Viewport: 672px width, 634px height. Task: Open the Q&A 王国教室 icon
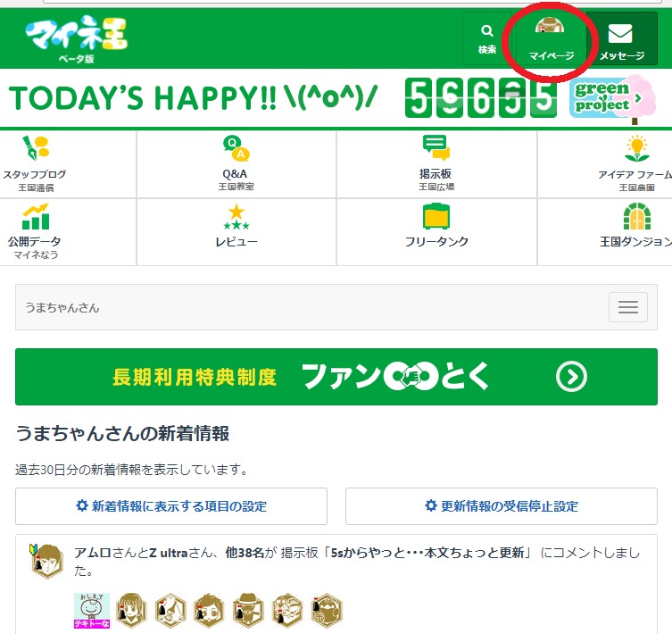coord(236,148)
